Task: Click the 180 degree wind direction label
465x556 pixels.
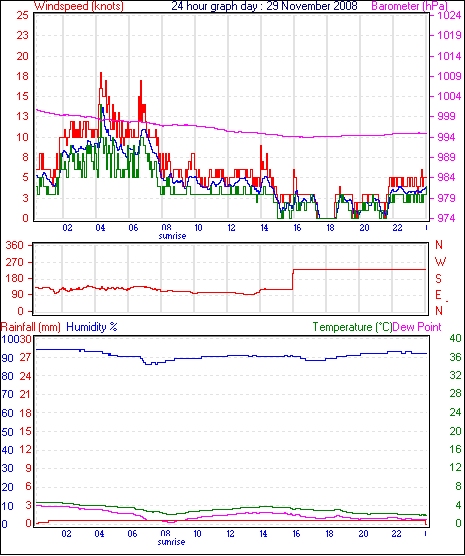Action: tap(15, 278)
